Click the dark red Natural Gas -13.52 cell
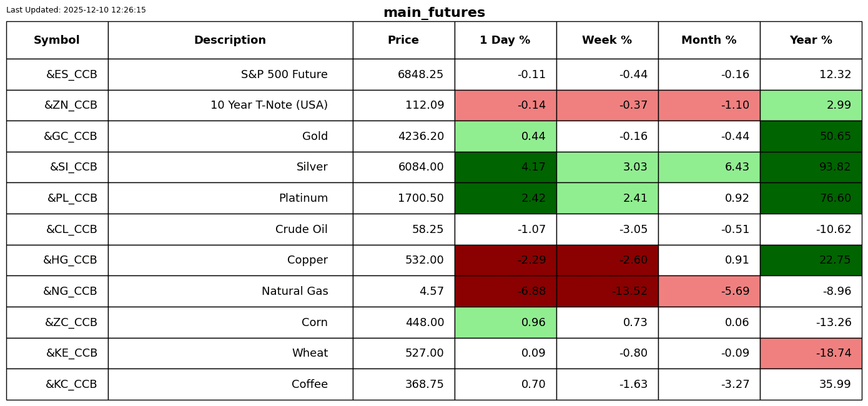The height and width of the screenshot is (406, 868). tap(607, 292)
